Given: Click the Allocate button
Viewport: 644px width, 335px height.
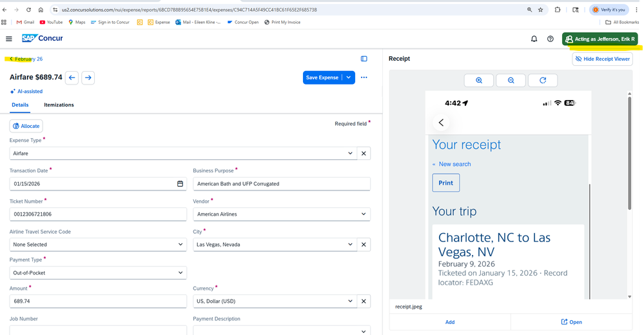Looking at the screenshot, I should [x=26, y=126].
